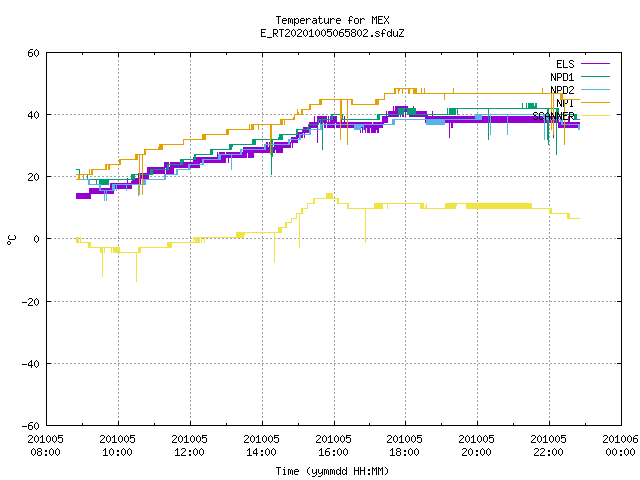
Task: Click the SCANNER legend label
Action: pos(553,116)
